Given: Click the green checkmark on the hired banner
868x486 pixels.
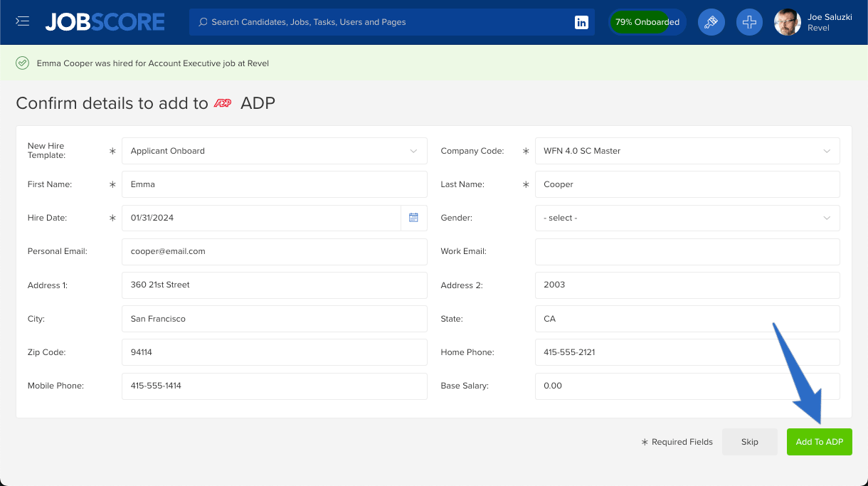Looking at the screenshot, I should click(x=21, y=63).
